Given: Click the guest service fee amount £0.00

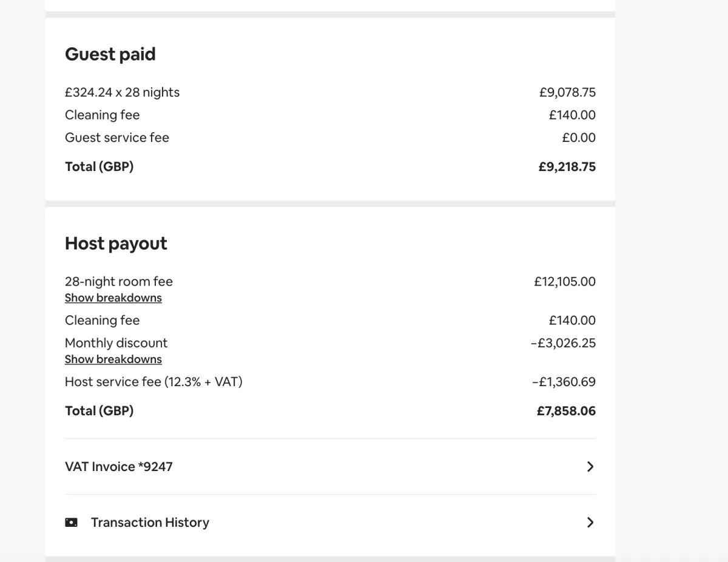Looking at the screenshot, I should coord(579,138).
